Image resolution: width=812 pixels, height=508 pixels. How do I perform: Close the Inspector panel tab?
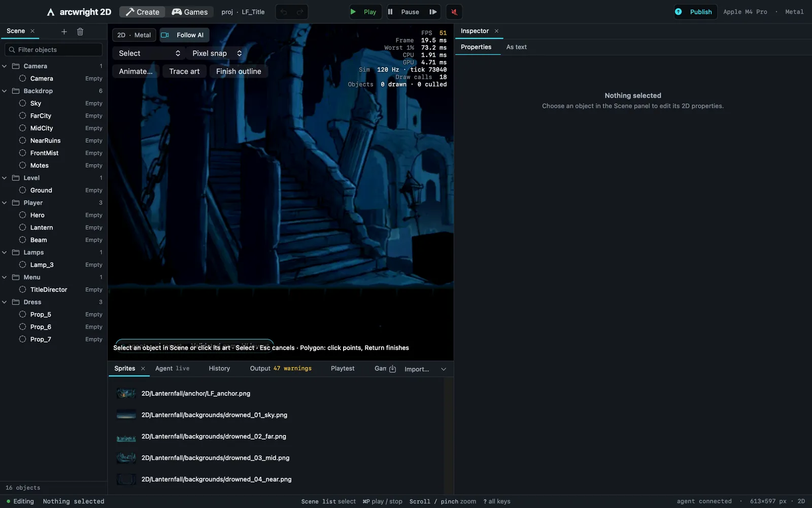click(496, 31)
